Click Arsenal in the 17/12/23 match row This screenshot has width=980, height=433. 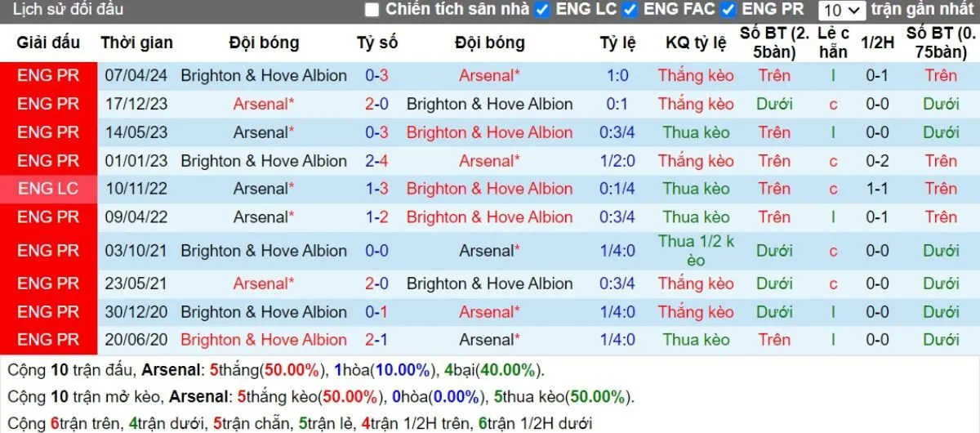[x=263, y=104]
